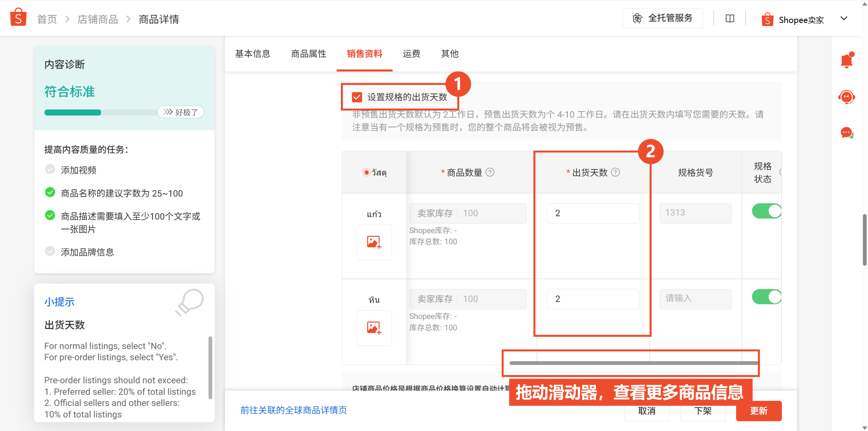Select the 销售资料 tab
868x431 pixels.
click(365, 54)
